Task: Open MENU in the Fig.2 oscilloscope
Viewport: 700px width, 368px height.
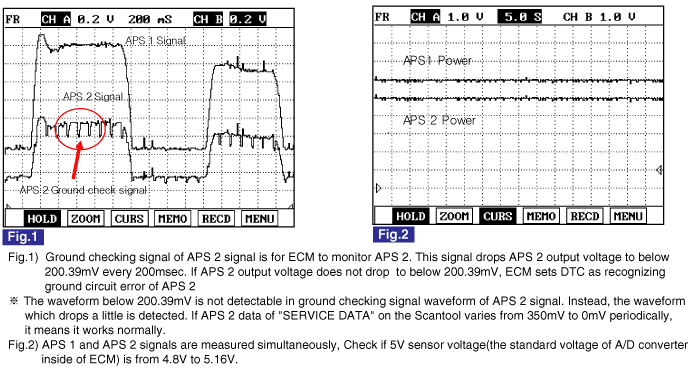Action: pyautogui.click(x=628, y=216)
